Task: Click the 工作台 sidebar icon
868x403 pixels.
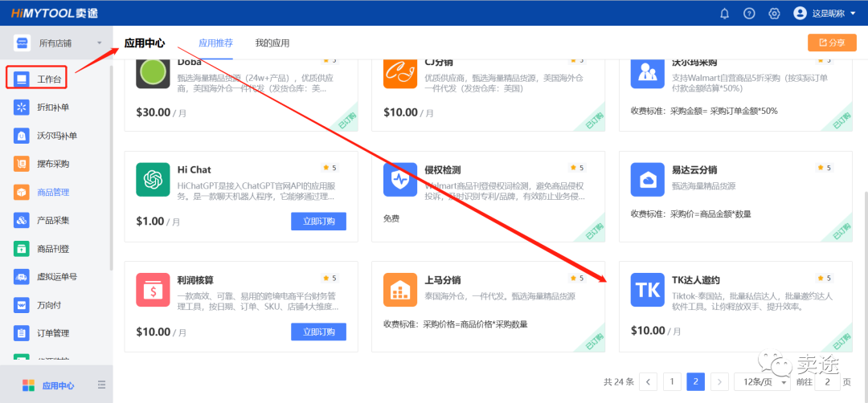Action: point(22,79)
